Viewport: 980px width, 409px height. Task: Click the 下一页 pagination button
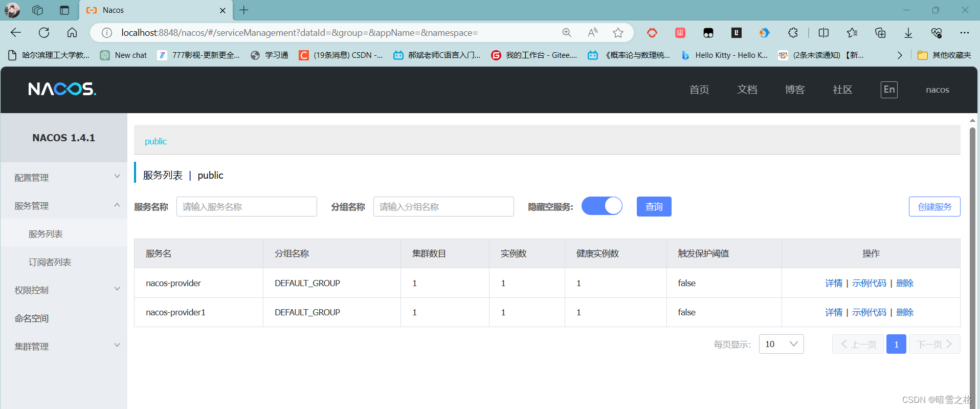934,344
